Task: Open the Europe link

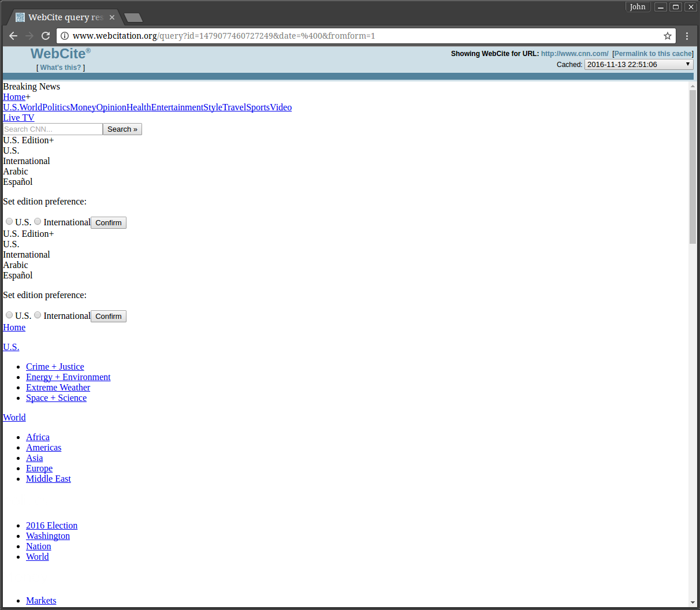Action: [x=39, y=468]
